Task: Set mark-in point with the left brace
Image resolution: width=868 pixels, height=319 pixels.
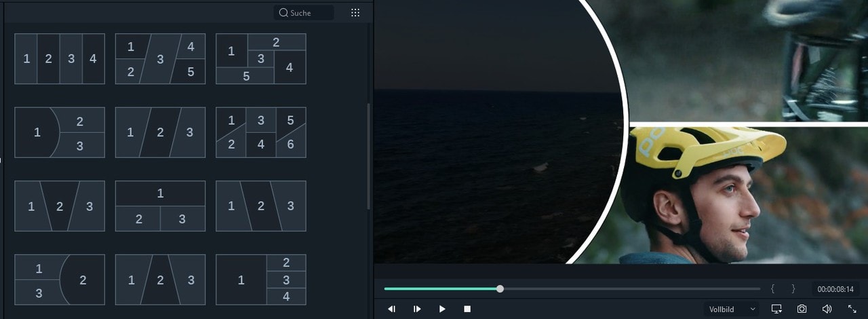Action: [772, 288]
